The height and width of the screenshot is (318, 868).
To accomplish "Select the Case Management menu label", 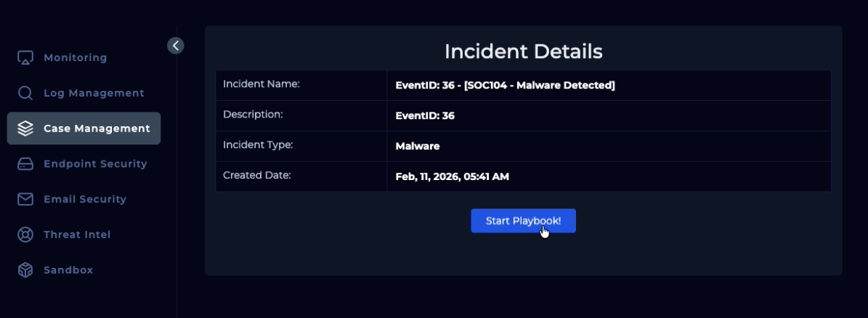I will (x=97, y=129).
